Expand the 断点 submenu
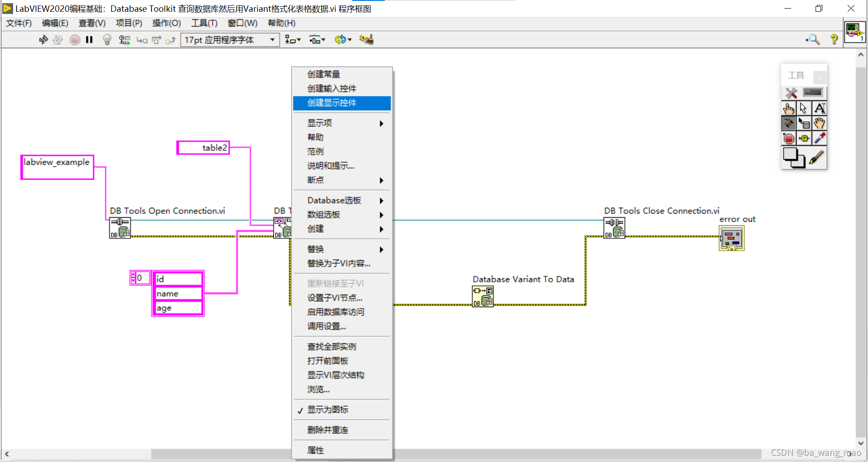This screenshot has width=868, height=462. [342, 180]
